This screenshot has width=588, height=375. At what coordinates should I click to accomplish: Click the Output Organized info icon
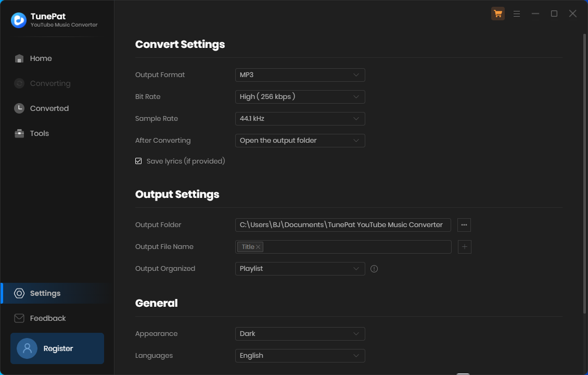pyautogui.click(x=374, y=269)
